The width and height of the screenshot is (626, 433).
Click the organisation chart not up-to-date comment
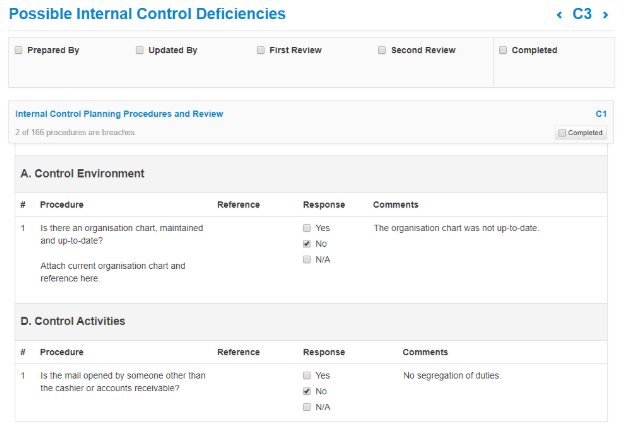click(456, 228)
